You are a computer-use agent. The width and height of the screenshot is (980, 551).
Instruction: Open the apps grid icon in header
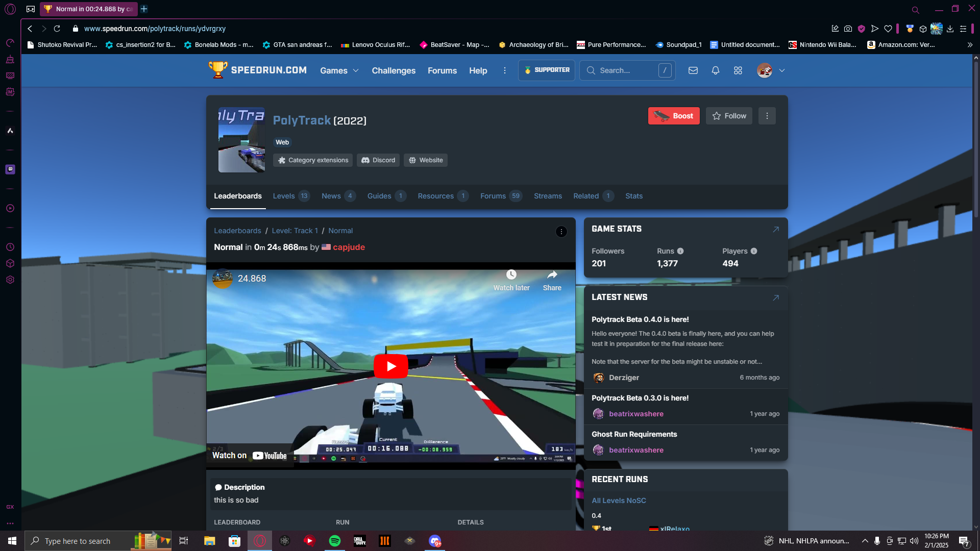[x=738, y=70]
